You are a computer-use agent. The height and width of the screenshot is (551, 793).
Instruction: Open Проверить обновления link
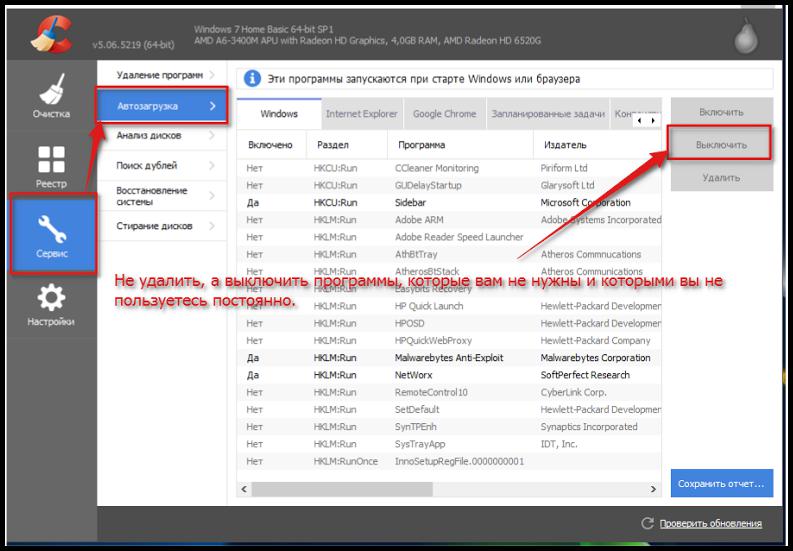pos(711,524)
